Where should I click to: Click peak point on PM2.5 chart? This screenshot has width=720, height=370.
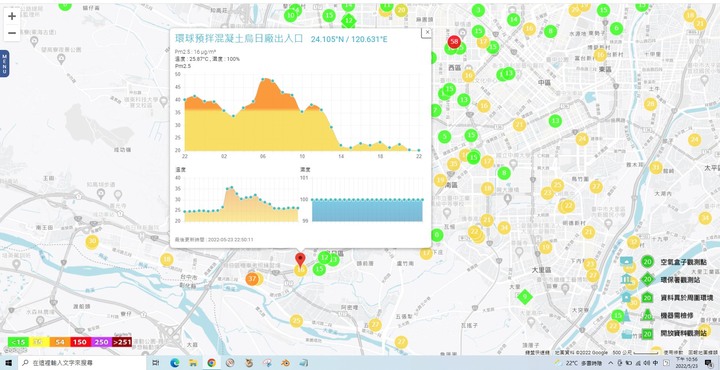264,79
